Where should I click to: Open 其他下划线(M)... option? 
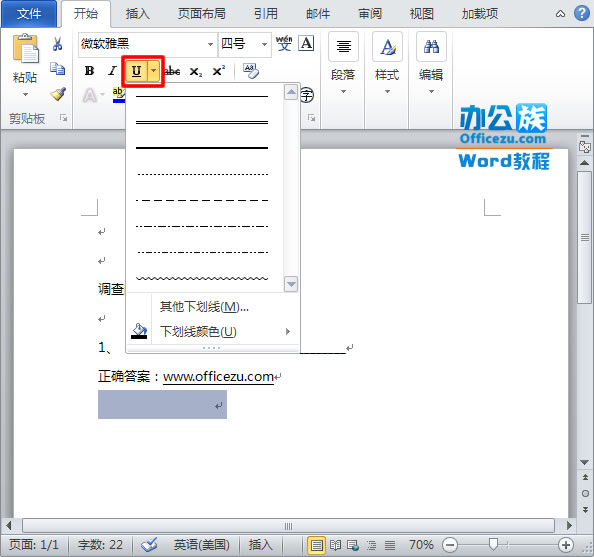click(205, 307)
